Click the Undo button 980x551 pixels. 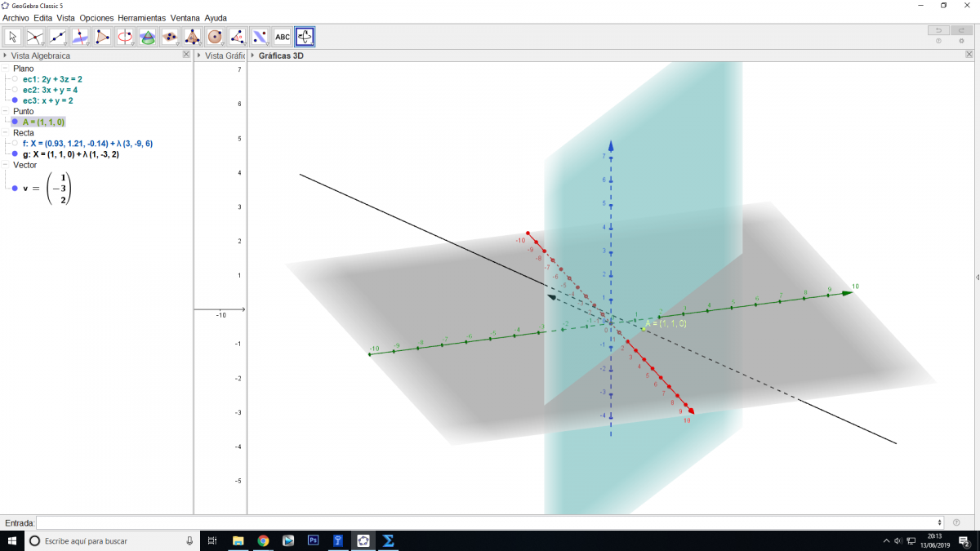pos(938,30)
